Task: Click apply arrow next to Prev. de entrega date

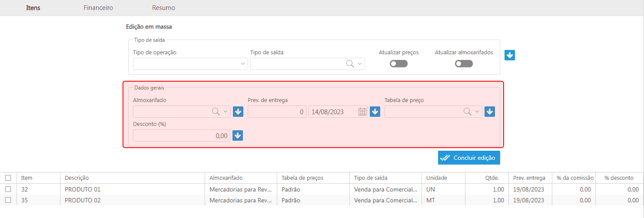Action: (x=375, y=112)
